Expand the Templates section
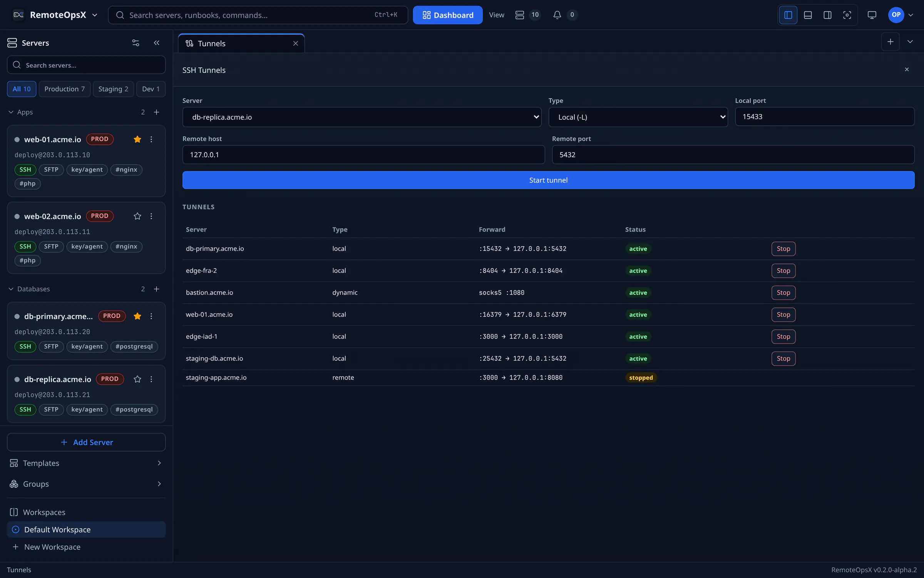924x578 pixels. click(x=86, y=463)
